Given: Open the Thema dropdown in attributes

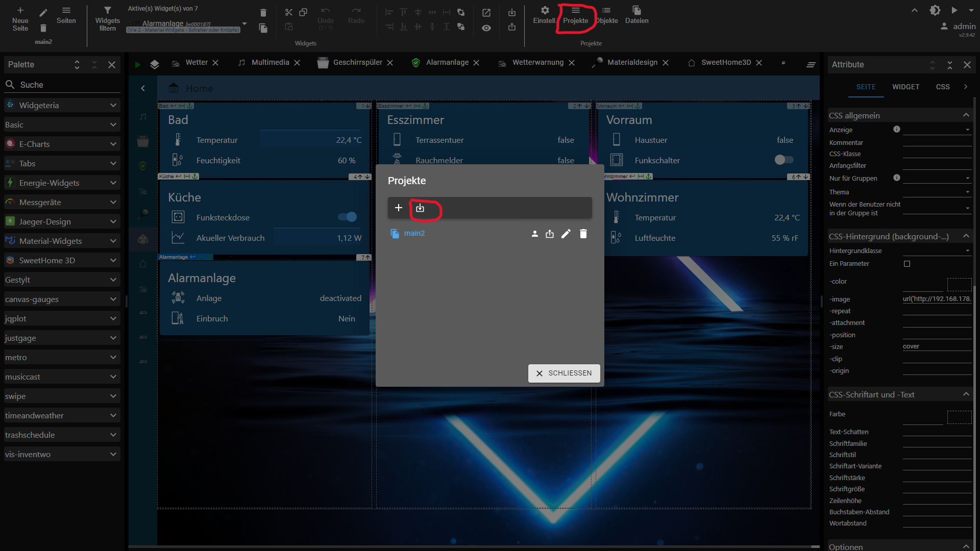Looking at the screenshot, I should coord(937,192).
